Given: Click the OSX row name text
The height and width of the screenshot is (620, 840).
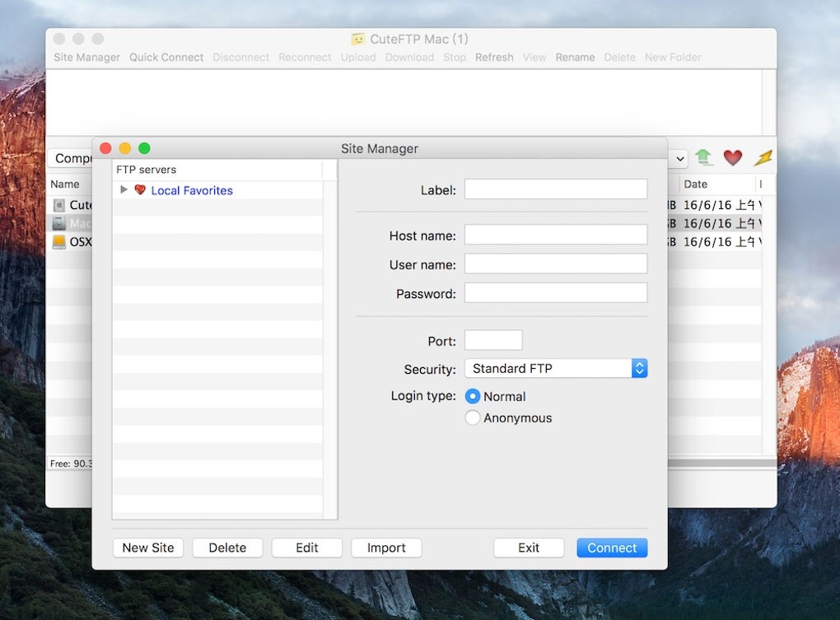Looking at the screenshot, I should pos(81,242).
